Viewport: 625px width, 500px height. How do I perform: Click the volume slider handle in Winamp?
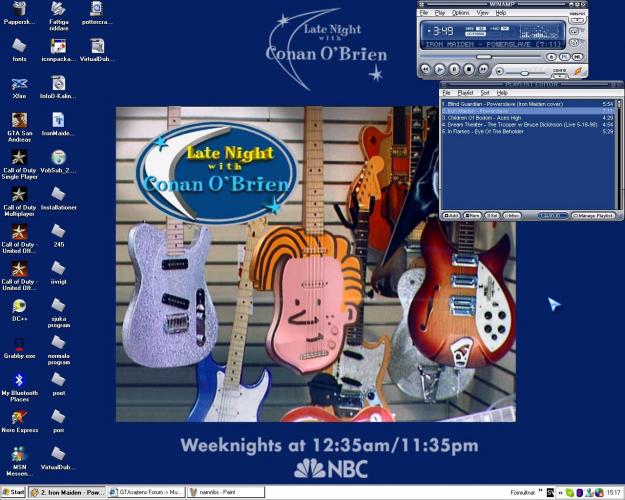click(525, 73)
